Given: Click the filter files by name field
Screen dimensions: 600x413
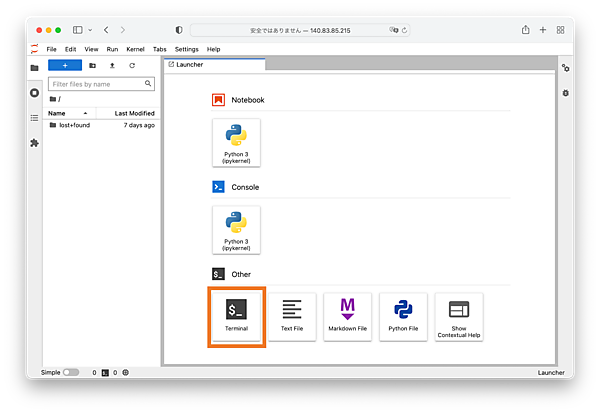Looking at the screenshot, I should point(104,84).
